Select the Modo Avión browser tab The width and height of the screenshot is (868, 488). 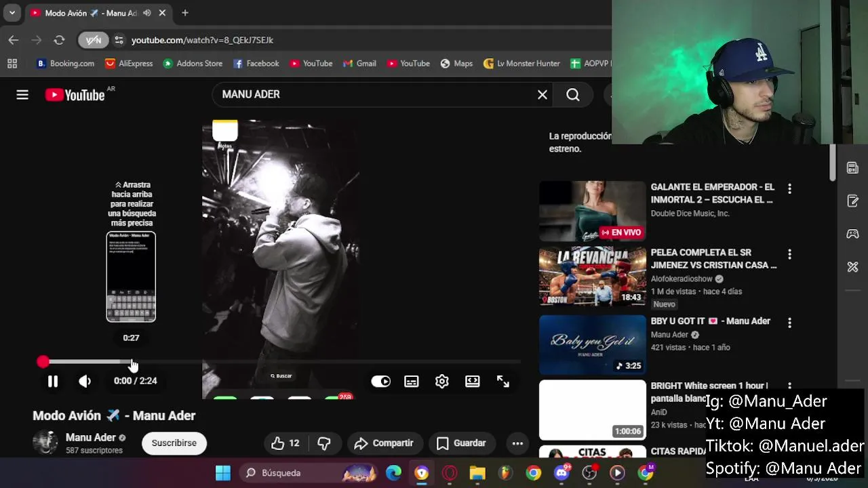tap(91, 13)
